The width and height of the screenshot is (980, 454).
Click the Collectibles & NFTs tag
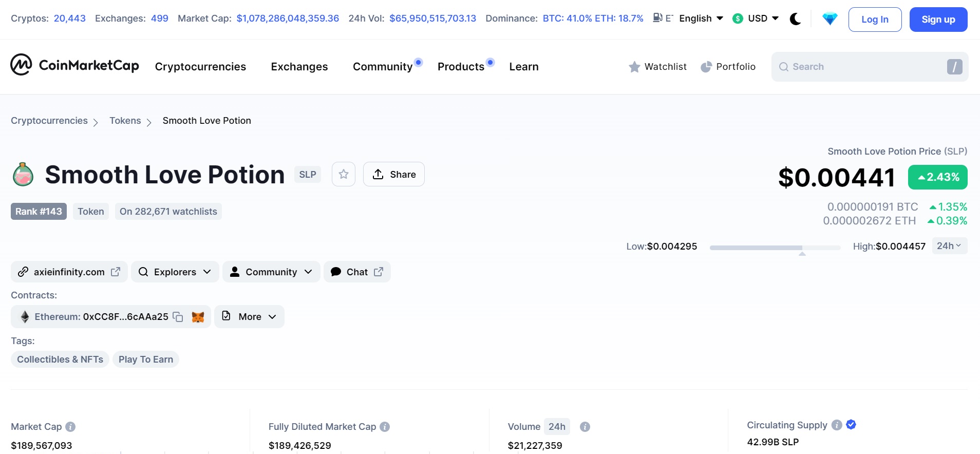60,360
